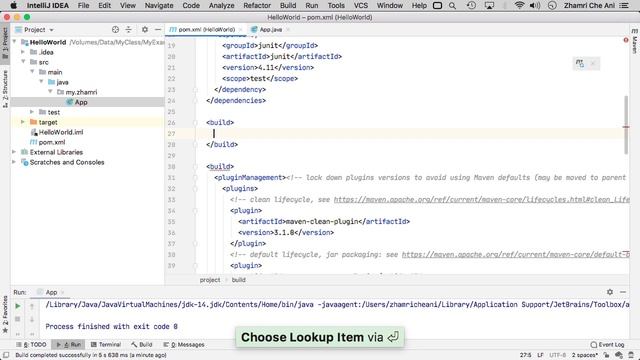The width and height of the screenshot is (640, 360).
Task: Open the TODO tool window
Action: [x=31, y=344]
